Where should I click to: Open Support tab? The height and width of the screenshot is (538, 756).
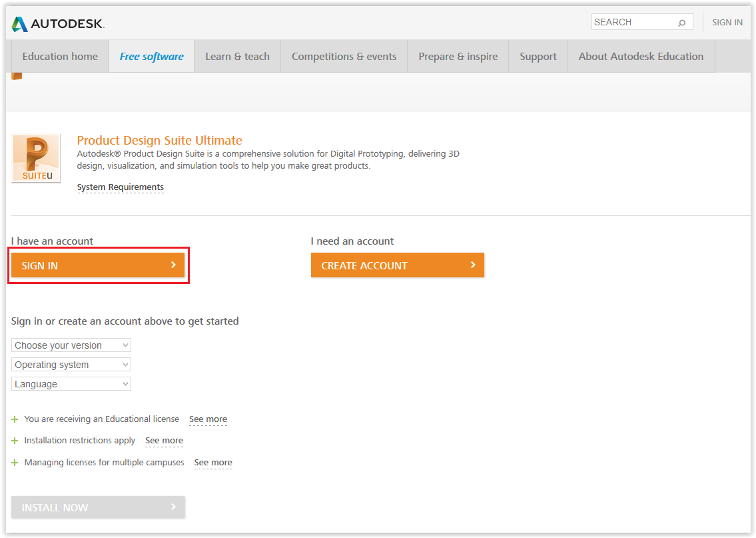(x=538, y=57)
